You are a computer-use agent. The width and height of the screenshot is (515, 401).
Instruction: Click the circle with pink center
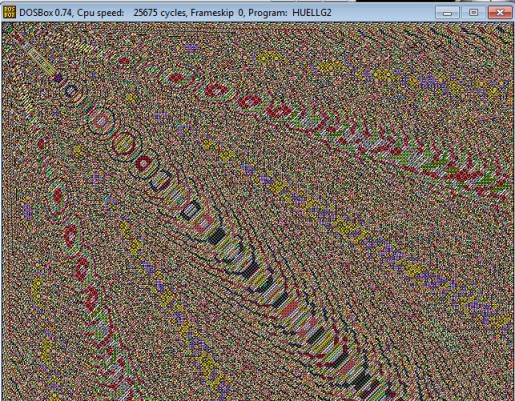101,121
